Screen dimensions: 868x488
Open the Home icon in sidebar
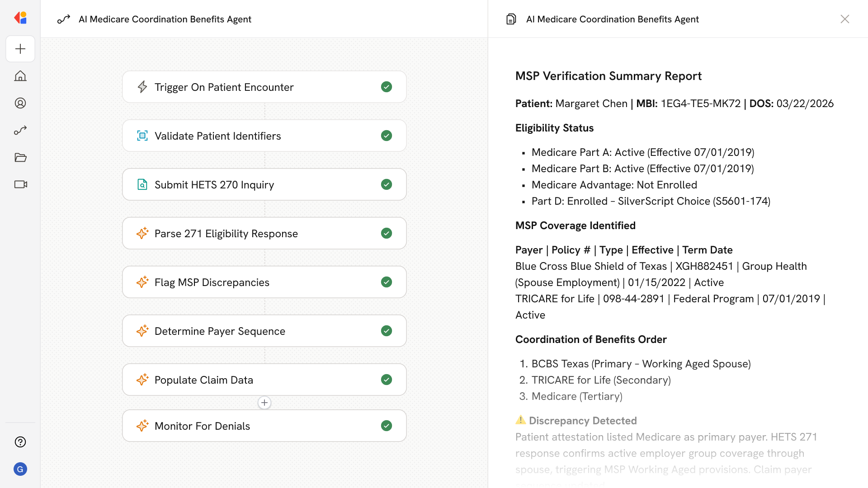click(20, 76)
